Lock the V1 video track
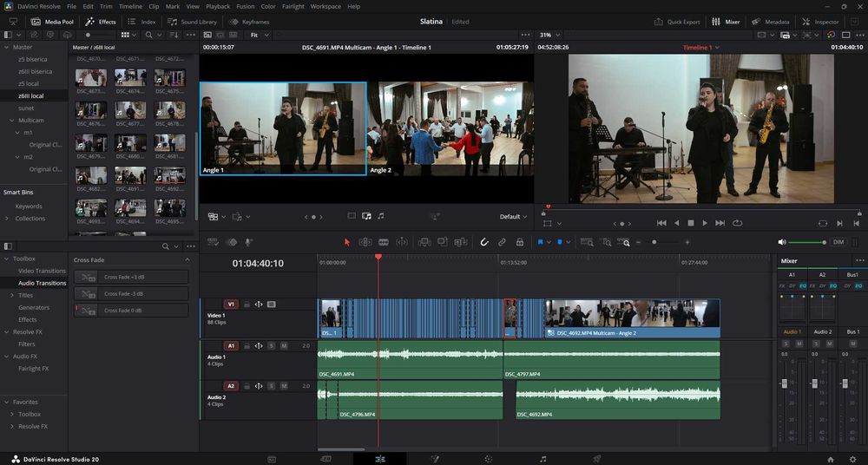This screenshot has height=465, width=868. 247,304
